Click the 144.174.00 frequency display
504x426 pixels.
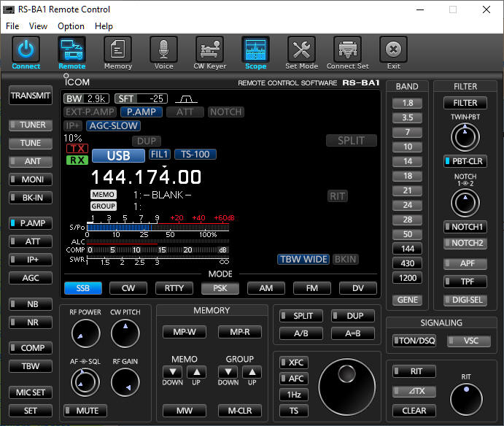pos(147,177)
